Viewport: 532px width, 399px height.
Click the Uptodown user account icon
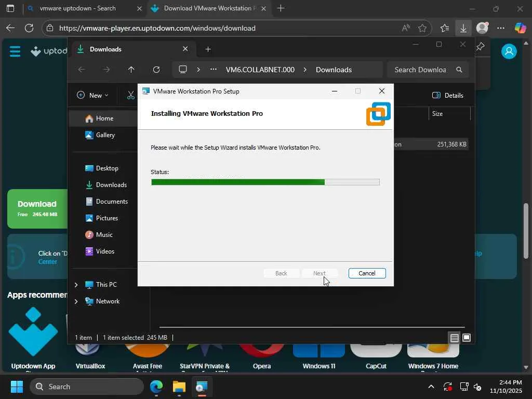(x=509, y=51)
